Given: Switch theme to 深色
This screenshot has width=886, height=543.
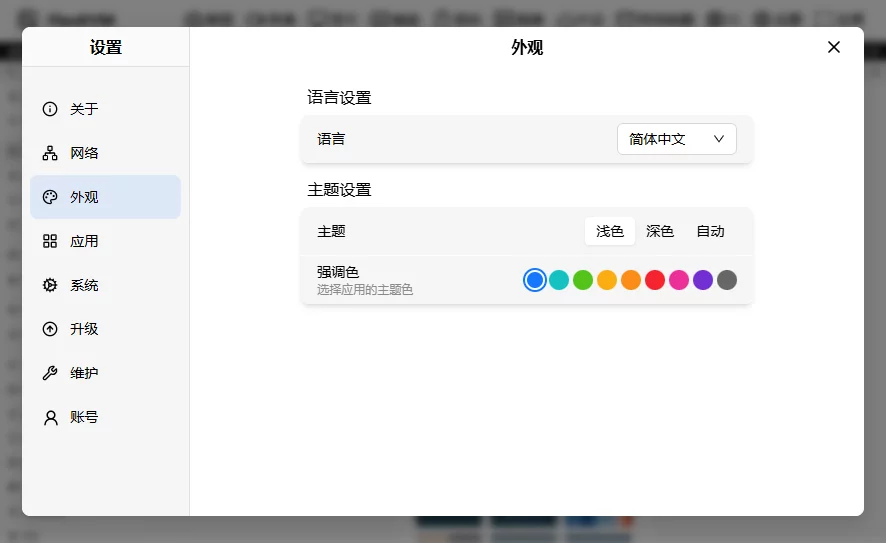Looking at the screenshot, I should [x=659, y=231].
